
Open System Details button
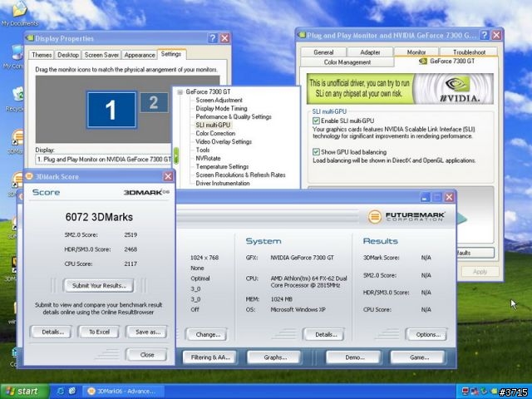(x=325, y=334)
